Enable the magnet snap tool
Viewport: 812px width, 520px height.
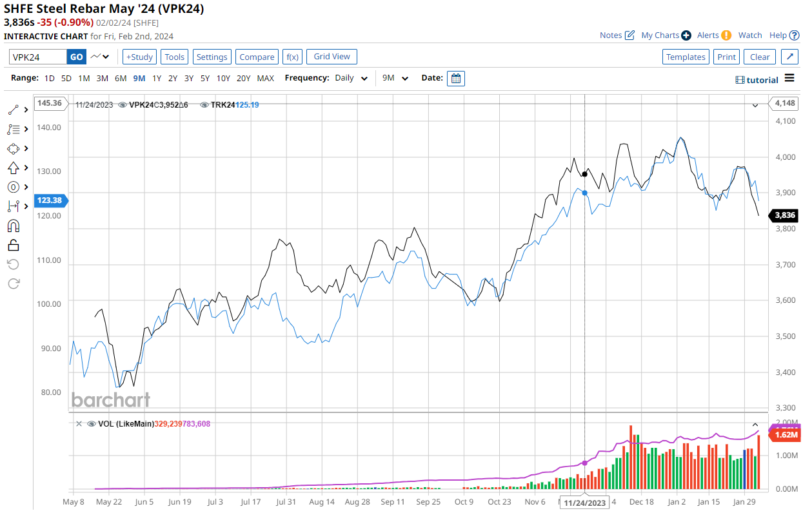pyautogui.click(x=14, y=226)
